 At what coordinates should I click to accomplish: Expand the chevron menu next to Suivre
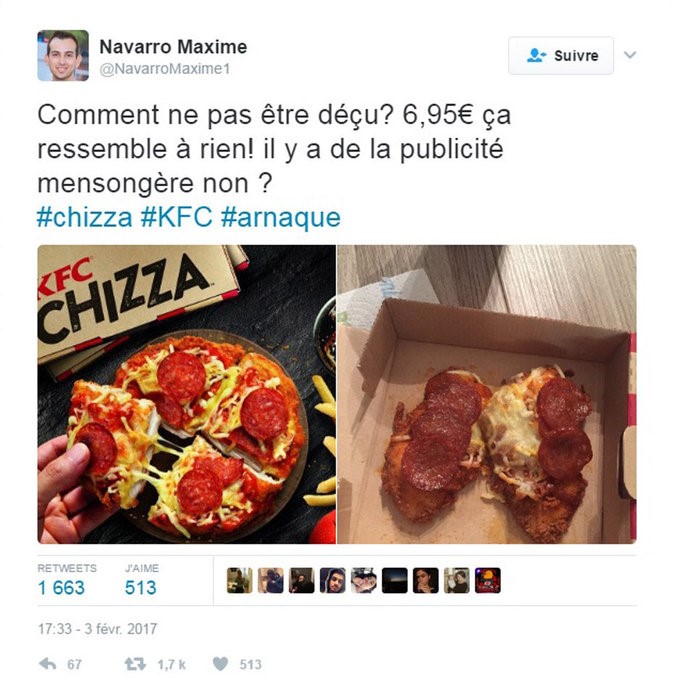pyautogui.click(x=630, y=55)
